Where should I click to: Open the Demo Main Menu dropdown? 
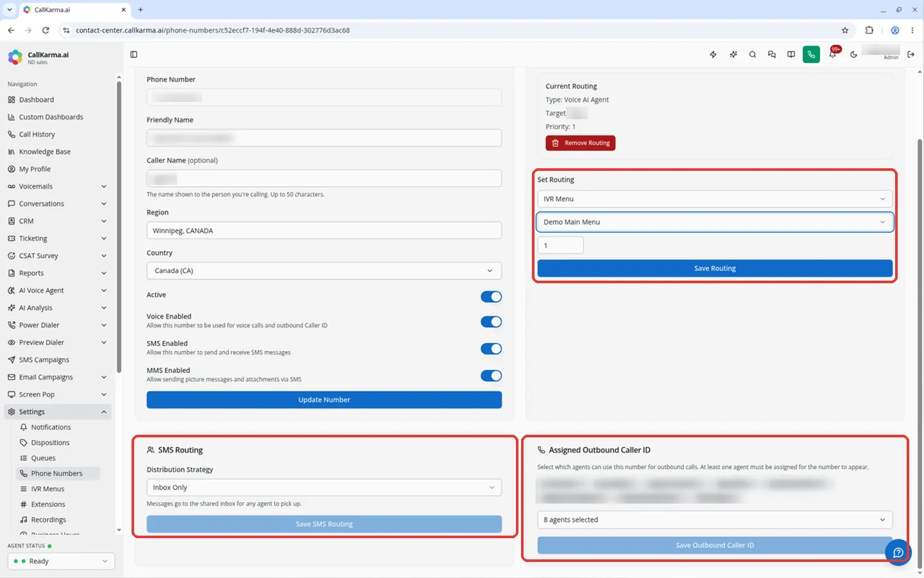715,222
